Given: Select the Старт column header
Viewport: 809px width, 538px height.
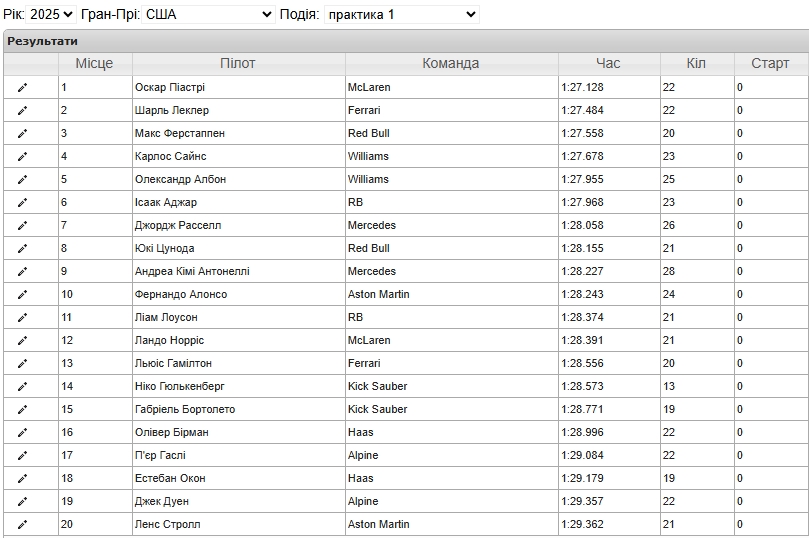Looking at the screenshot, I should click(770, 63).
